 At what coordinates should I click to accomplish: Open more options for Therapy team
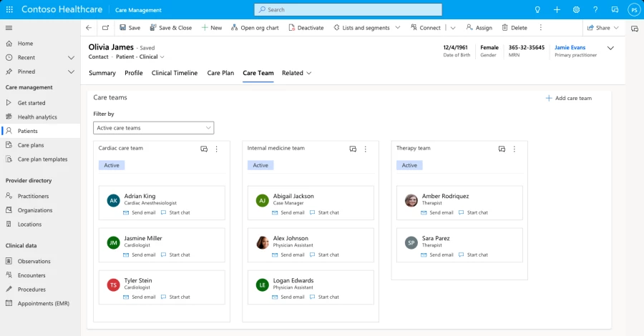coord(514,149)
